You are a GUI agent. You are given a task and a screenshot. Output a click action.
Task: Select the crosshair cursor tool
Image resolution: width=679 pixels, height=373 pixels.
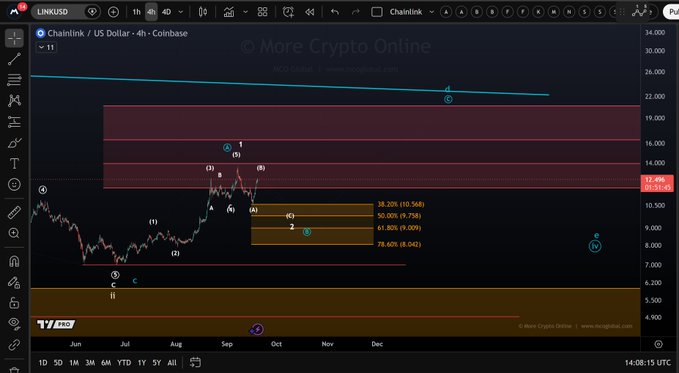pyautogui.click(x=14, y=38)
